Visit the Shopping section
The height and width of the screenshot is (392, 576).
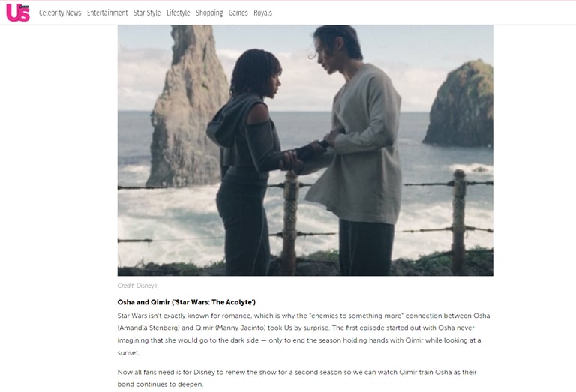(209, 13)
